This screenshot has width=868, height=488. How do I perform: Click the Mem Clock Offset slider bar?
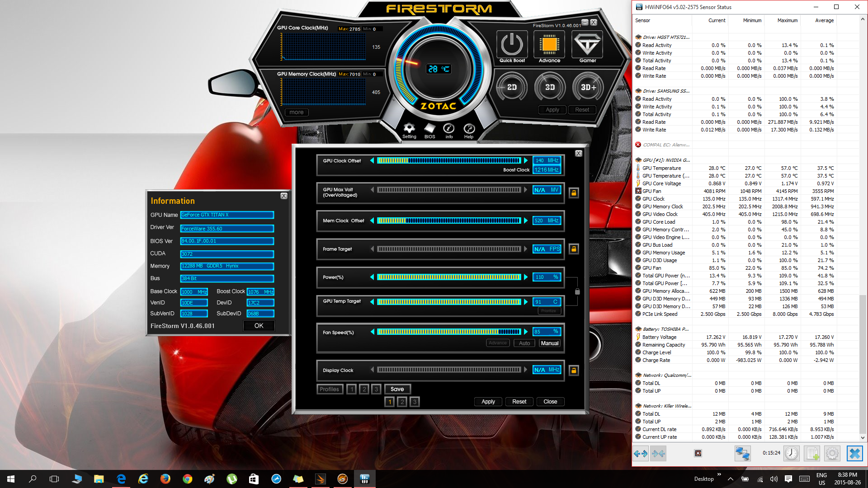pos(449,221)
